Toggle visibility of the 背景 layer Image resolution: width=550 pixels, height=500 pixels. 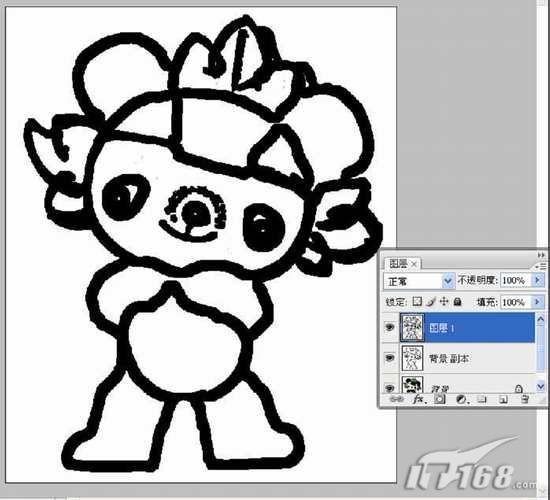390,387
